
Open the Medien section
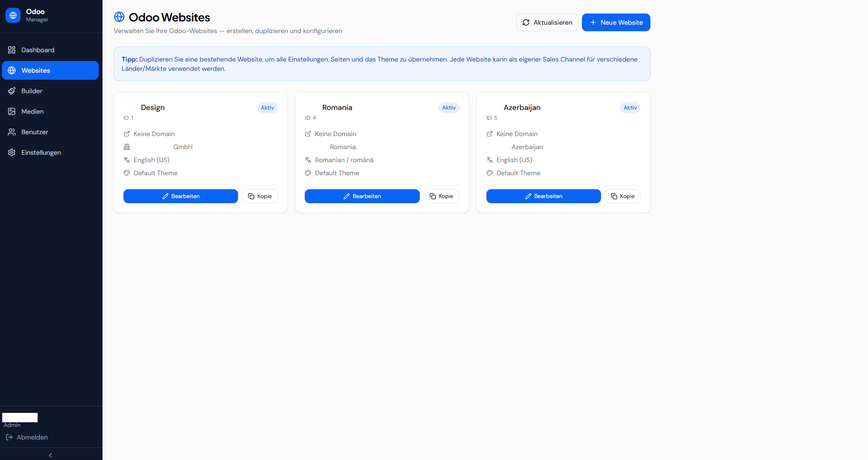[x=50, y=111]
